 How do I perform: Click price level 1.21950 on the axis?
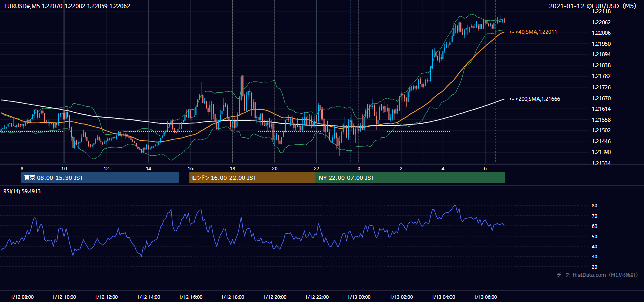(601, 44)
